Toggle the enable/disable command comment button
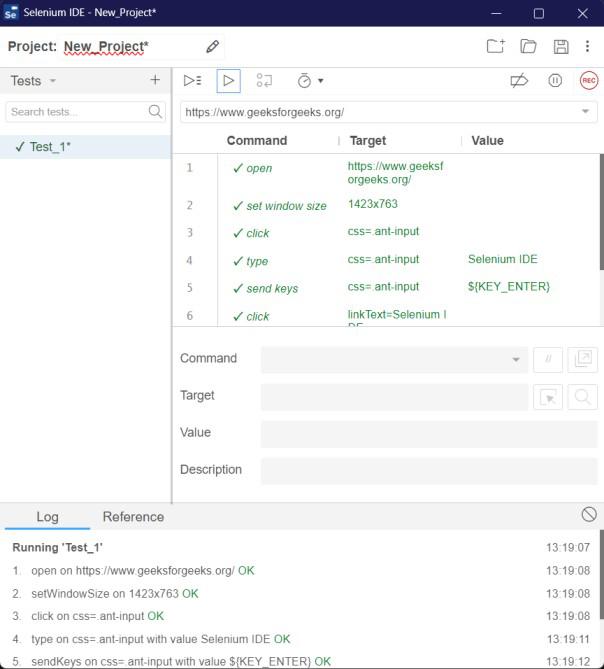The height and width of the screenshot is (669, 604). click(x=548, y=359)
